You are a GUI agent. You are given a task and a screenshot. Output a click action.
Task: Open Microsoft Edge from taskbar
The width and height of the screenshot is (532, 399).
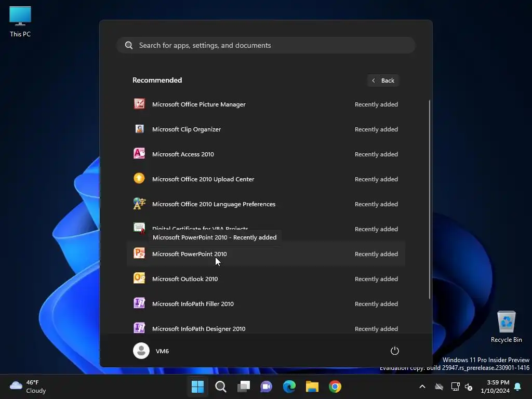click(289, 387)
